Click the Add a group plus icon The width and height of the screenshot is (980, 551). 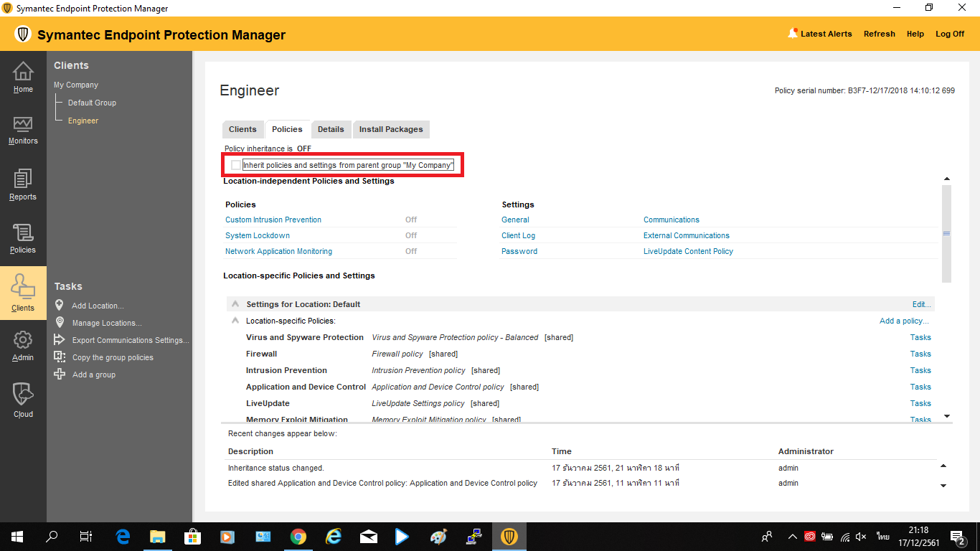[60, 375]
